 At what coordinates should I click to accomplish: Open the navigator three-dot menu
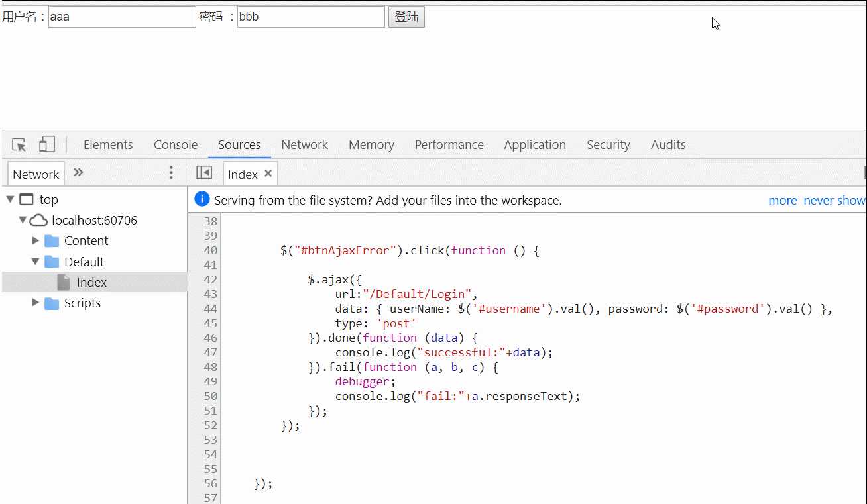point(171,173)
